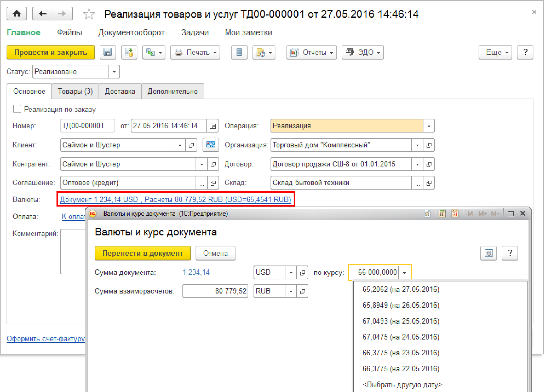The width and height of the screenshot is (544, 392).
Task: Open calculator icon in dialog titlebar
Action: point(442,213)
